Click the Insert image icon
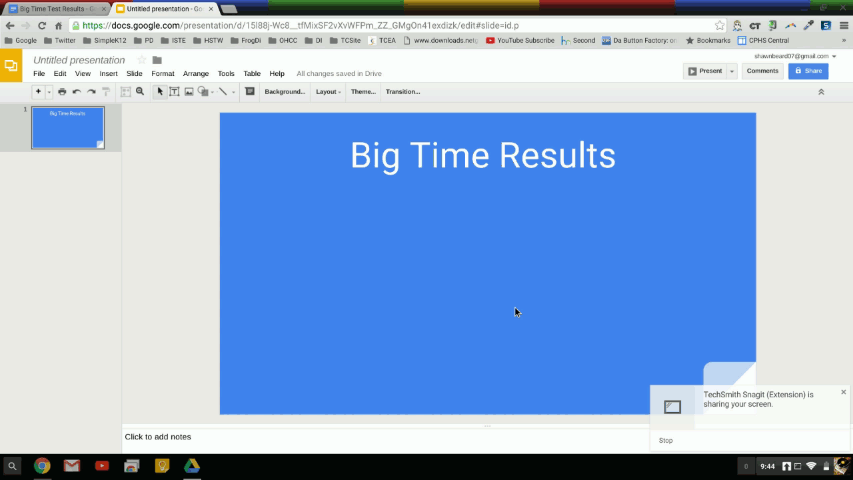Viewport: 853px width, 480px height. pos(188,92)
